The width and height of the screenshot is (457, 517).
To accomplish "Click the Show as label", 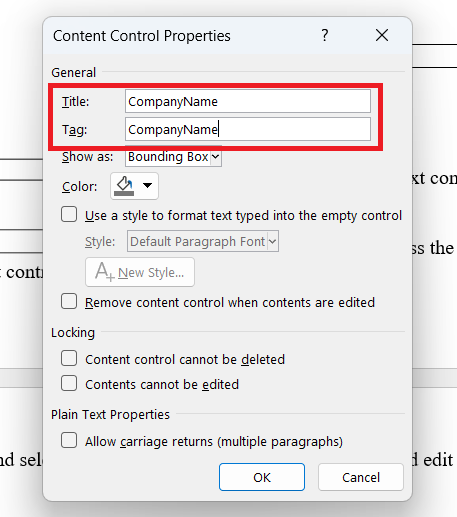I will coord(87,157).
